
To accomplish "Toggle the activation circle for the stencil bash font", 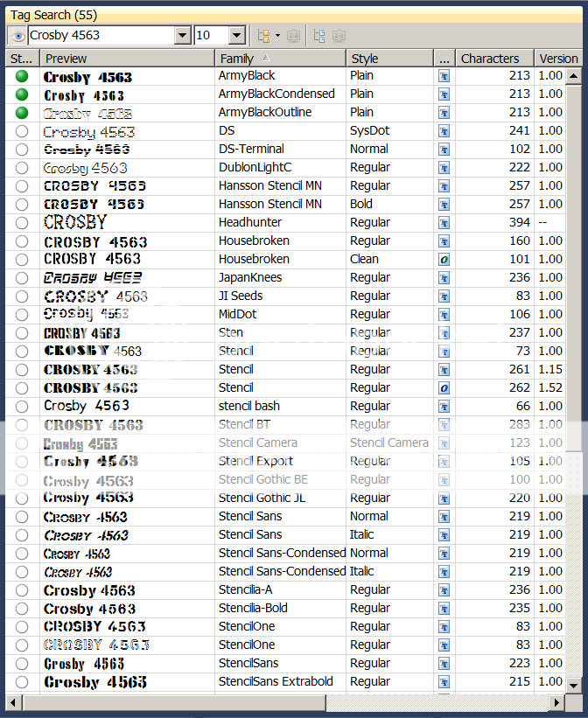I will [22, 407].
